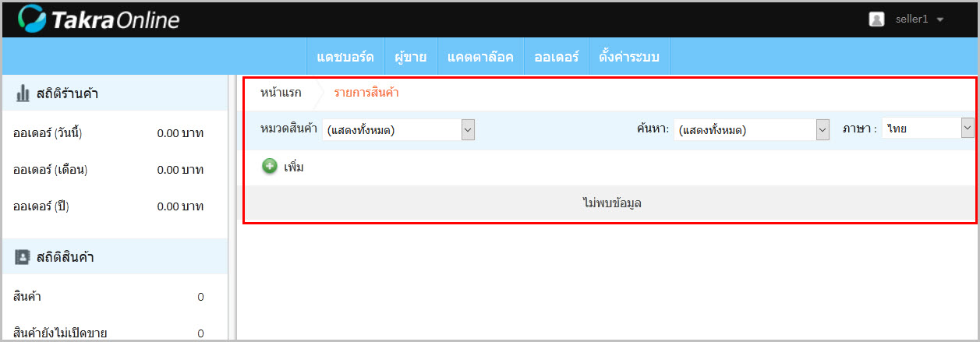Click the รายการสินค้า breadcrumb link
Viewport: 980px width, 342px height.
point(366,93)
